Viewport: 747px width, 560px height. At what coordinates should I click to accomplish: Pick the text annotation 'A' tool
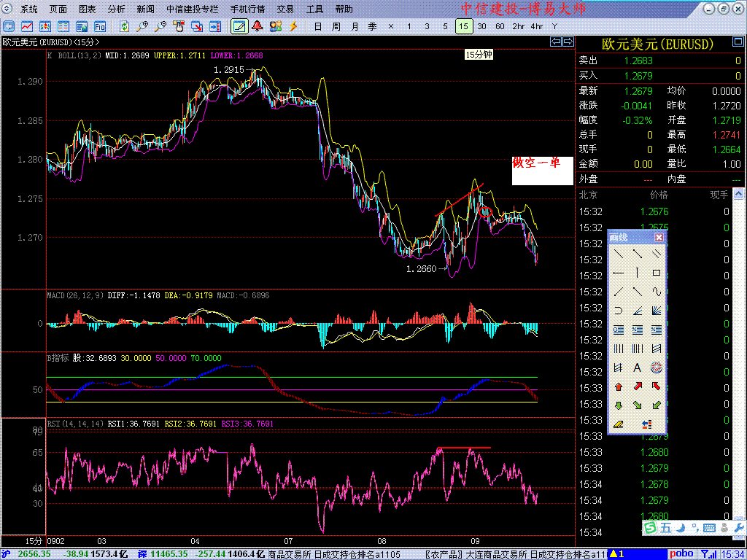pyautogui.click(x=637, y=367)
